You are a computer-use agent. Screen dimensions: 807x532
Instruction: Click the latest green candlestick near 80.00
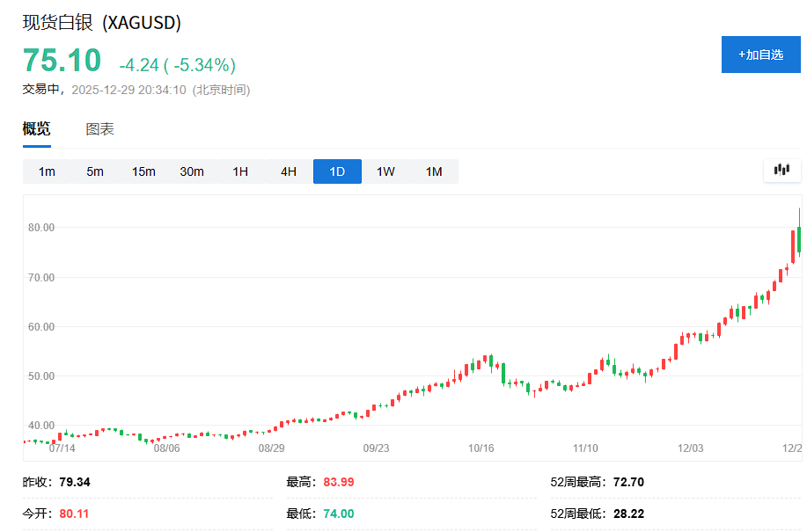point(799,236)
